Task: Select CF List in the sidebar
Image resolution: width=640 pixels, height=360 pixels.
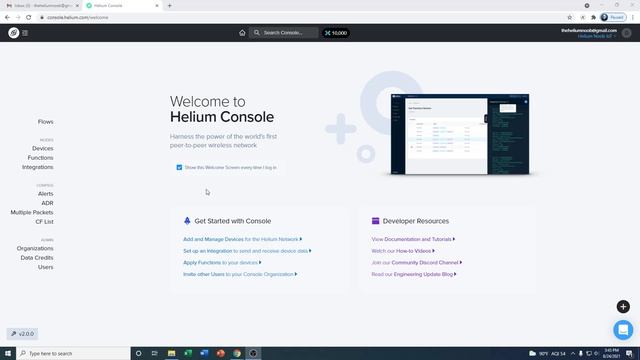Action: 44,222
